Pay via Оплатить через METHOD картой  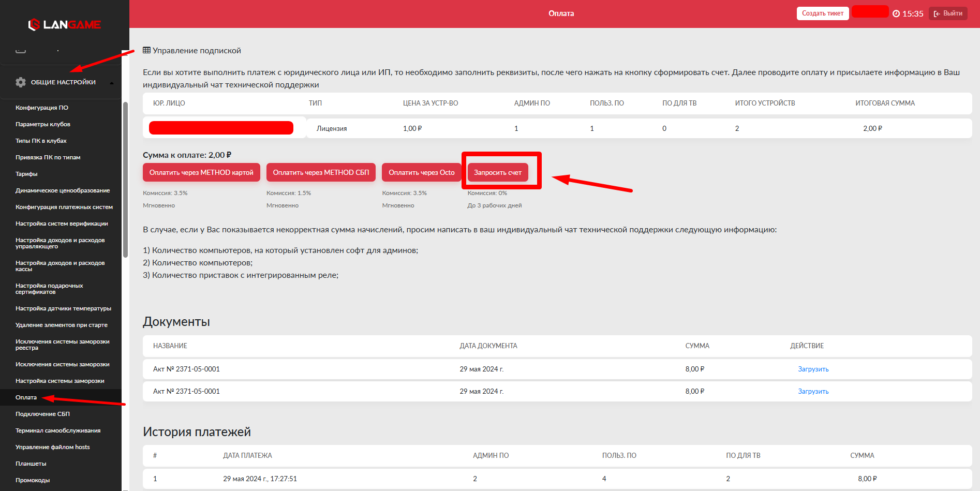pos(201,172)
